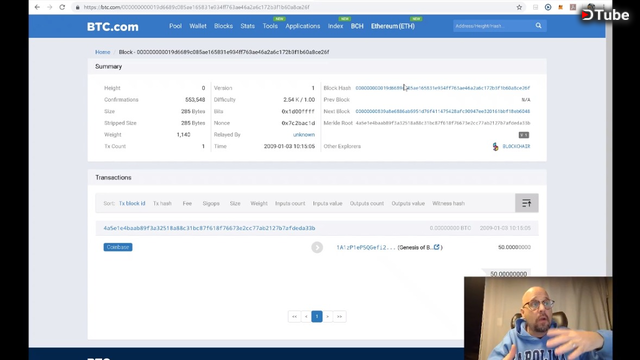Click the browser forward arrow
Viewport: 640px width, 360px height.
pyautogui.click(x=49, y=7)
